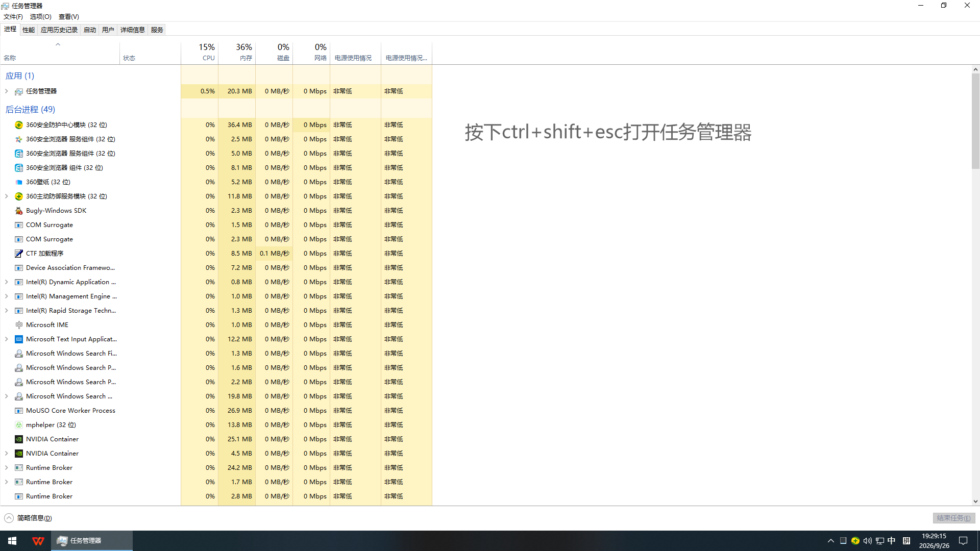Open the Windows Start menu
The width and height of the screenshot is (980, 551).
[x=12, y=541]
